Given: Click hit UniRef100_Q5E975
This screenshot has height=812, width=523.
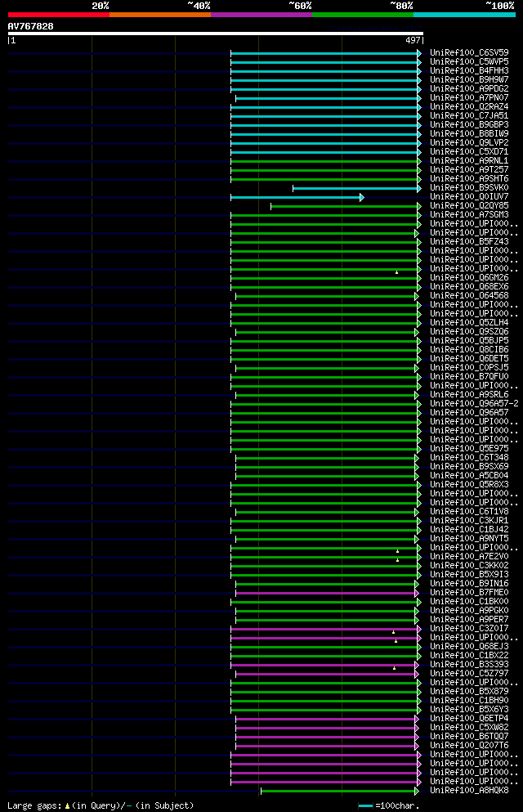Looking at the screenshot, I should pos(469,449).
